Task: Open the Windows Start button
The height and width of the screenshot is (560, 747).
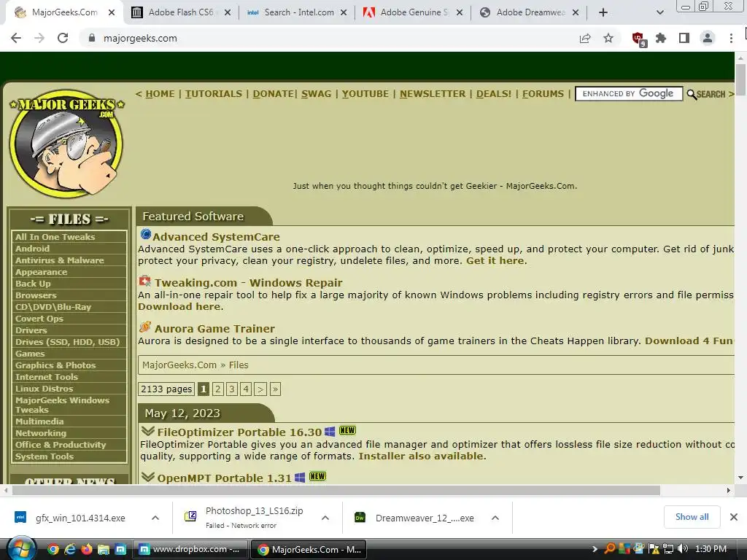Action: 21,549
